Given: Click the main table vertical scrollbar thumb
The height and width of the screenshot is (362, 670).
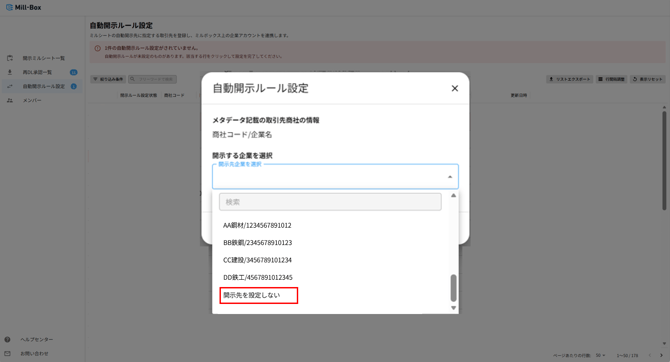Looking at the screenshot, I should point(664,161).
